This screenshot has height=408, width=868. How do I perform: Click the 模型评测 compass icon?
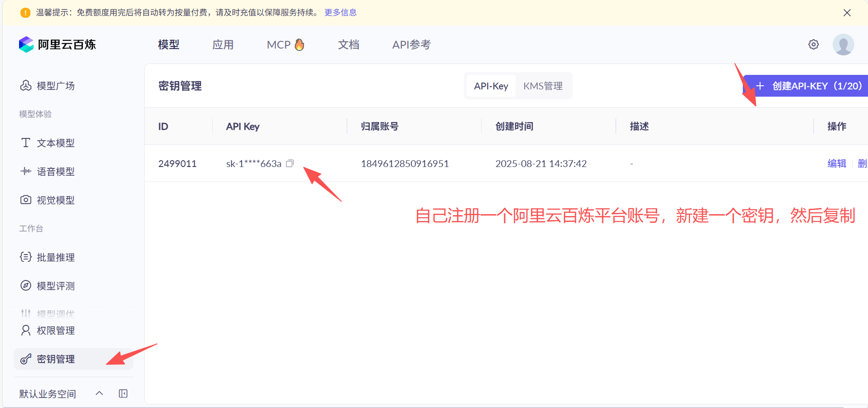click(26, 285)
